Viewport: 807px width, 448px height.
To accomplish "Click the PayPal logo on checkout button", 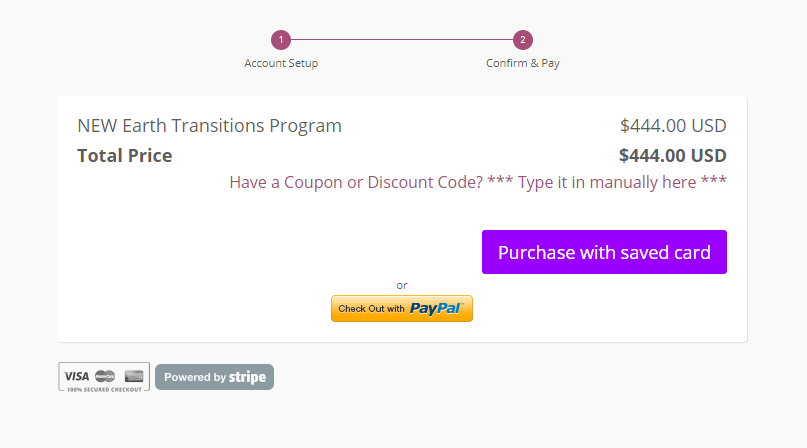I will (436, 308).
